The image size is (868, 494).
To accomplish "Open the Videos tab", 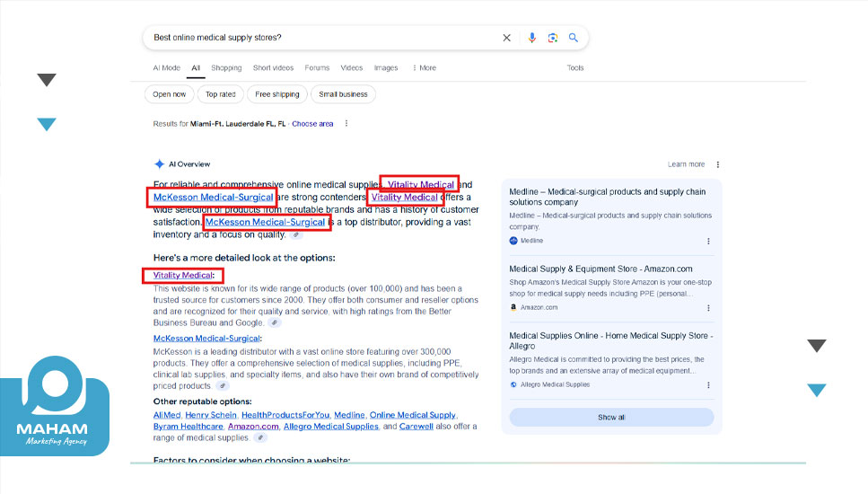I will tap(352, 67).
